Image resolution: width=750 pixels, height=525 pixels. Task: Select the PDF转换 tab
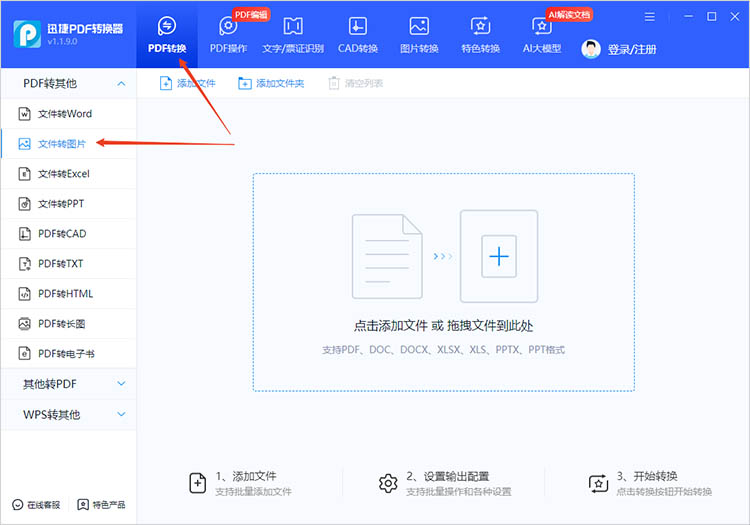pos(167,34)
